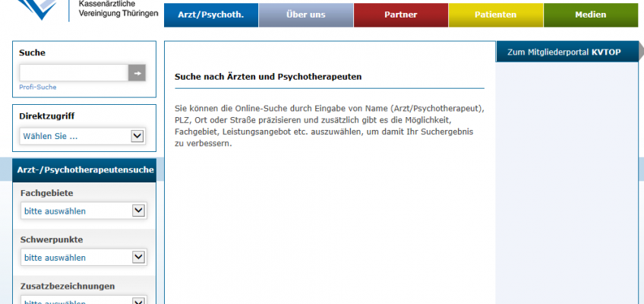Click the Schwerpunkte label

(x=52, y=239)
